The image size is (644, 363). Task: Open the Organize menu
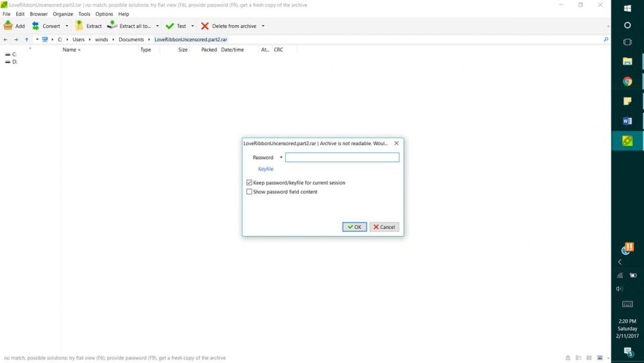[63, 14]
